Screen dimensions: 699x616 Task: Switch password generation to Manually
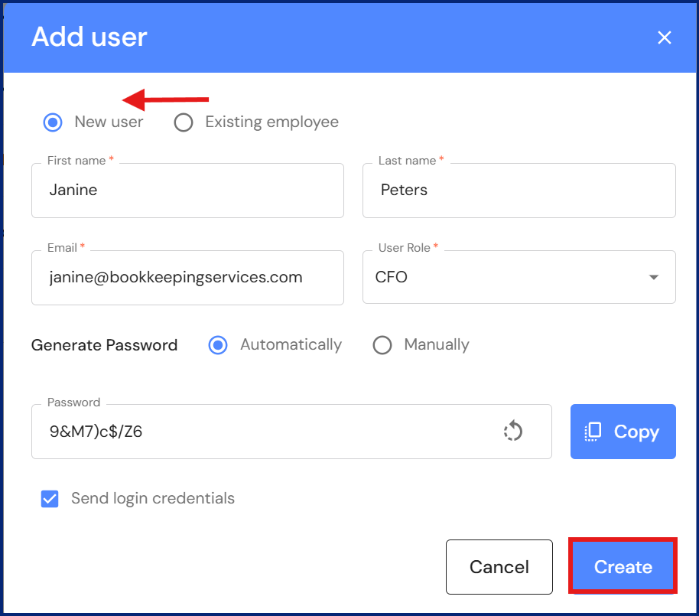point(382,345)
